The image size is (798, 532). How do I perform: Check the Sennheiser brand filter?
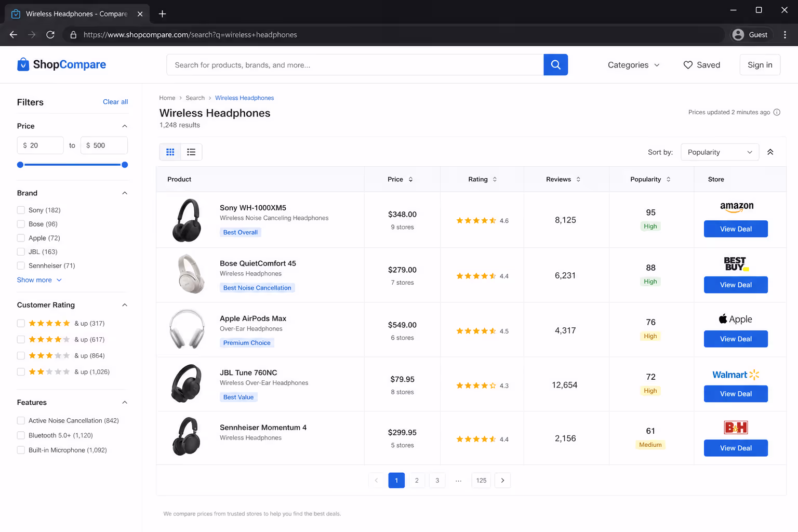coord(21,265)
